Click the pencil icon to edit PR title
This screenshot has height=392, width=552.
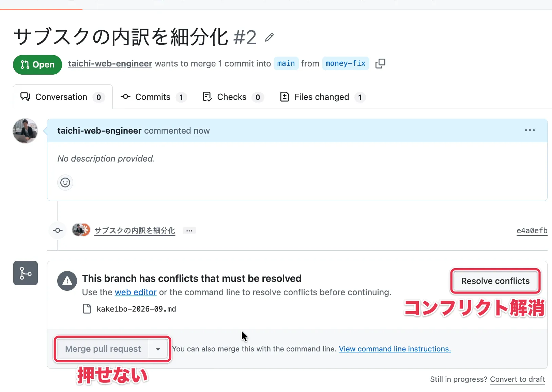click(x=269, y=37)
